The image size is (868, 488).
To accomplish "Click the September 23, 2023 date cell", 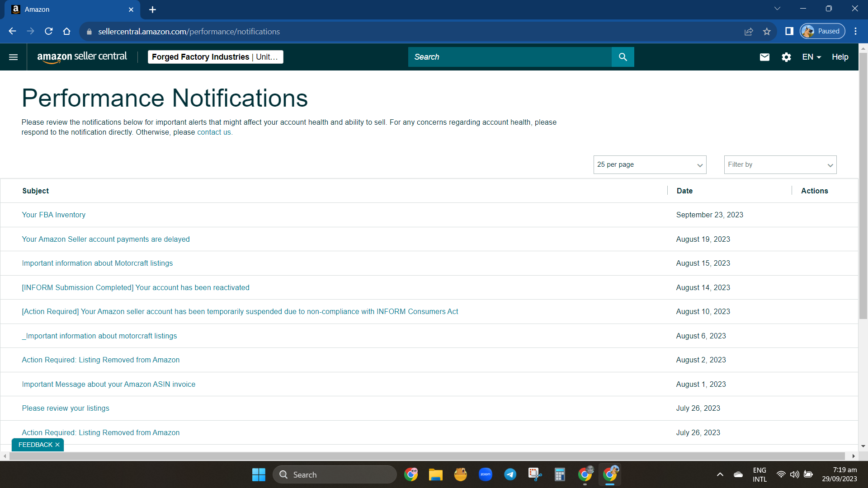I will 710,215.
